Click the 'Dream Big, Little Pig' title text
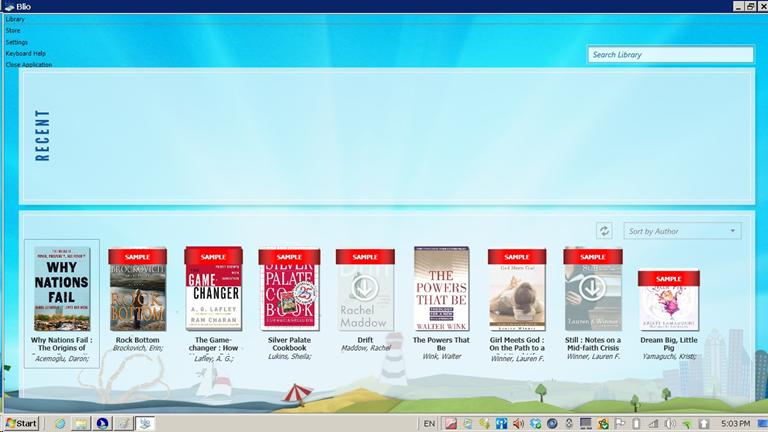The height and width of the screenshot is (432, 768). (x=669, y=344)
